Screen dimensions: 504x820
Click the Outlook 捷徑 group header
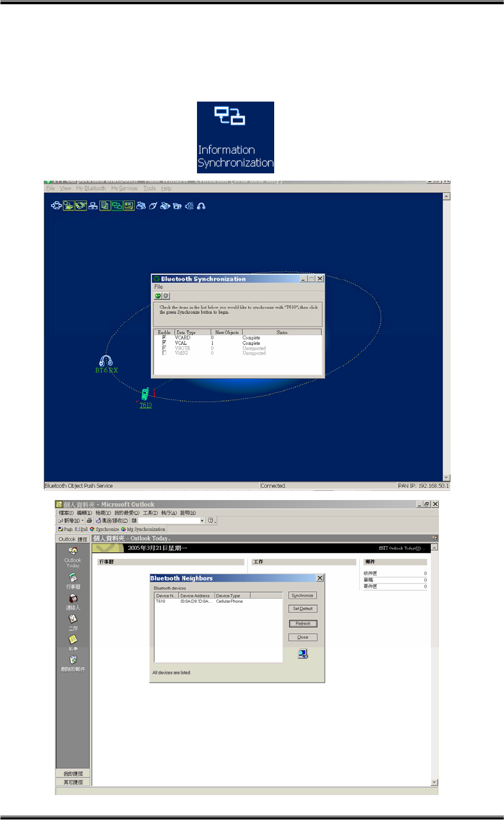[x=73, y=539]
